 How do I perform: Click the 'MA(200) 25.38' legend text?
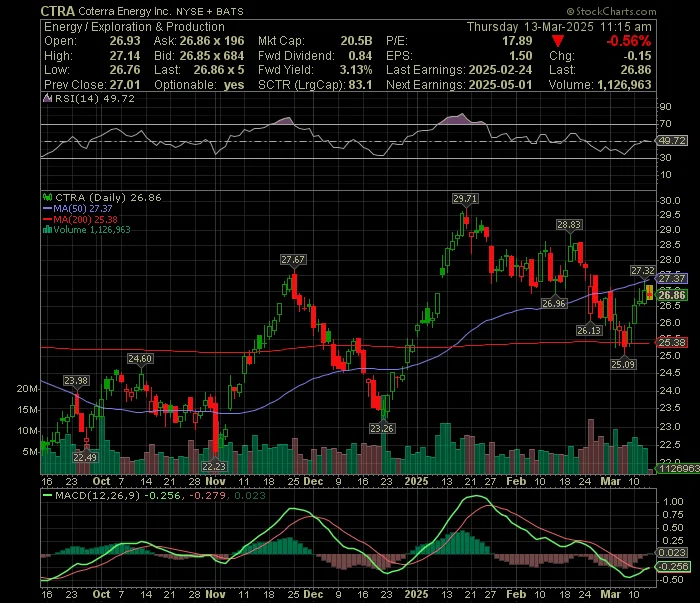point(85,219)
